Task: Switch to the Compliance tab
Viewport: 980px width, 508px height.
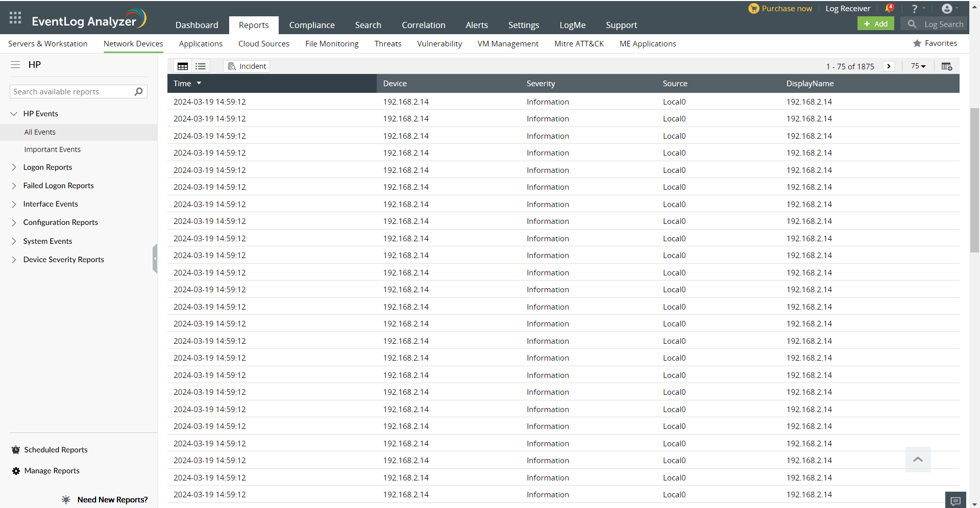Action: 312,25
